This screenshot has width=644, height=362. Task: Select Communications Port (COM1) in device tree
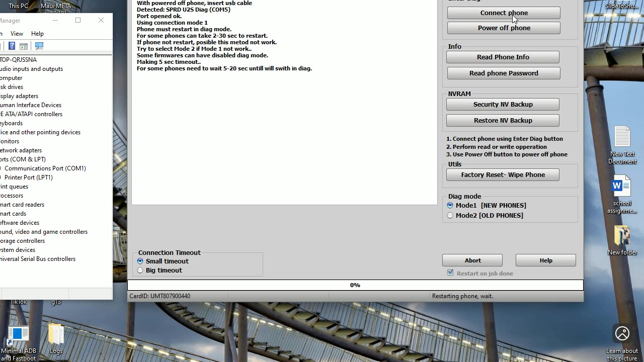click(x=45, y=168)
